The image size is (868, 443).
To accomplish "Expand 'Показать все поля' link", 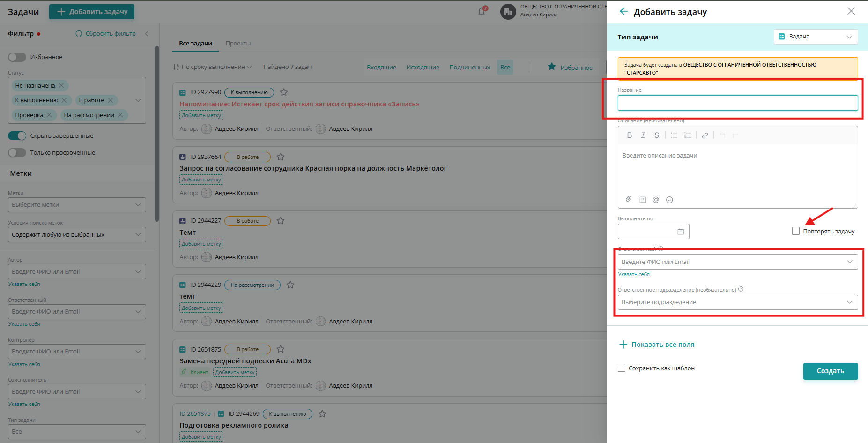I will pos(657,345).
